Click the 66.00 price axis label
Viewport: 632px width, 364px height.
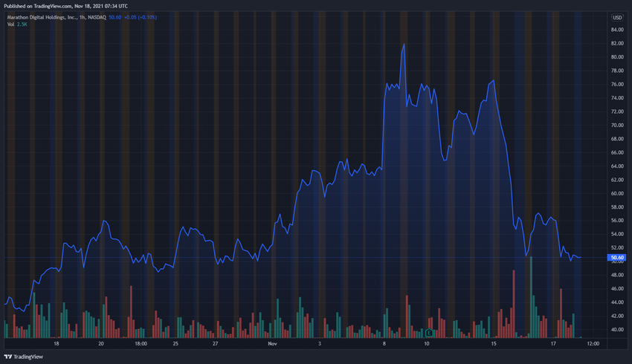point(617,152)
